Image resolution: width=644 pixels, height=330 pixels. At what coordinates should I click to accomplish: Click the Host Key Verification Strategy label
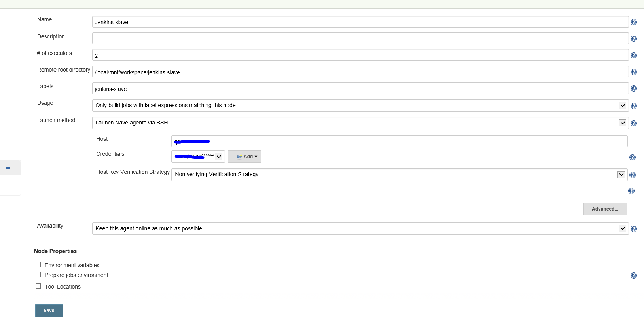click(x=133, y=172)
